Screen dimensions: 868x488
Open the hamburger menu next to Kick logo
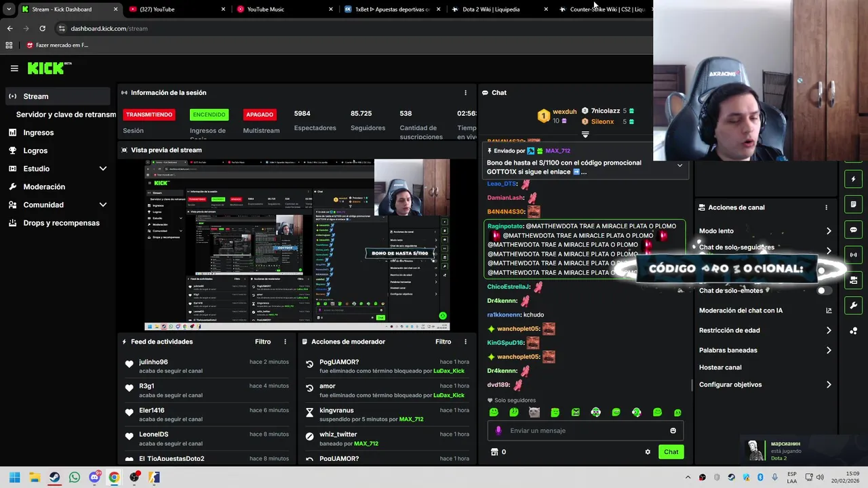14,68
